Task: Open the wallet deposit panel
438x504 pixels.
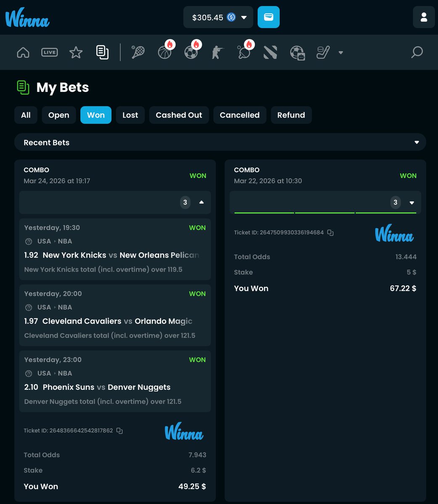Action: click(x=268, y=17)
